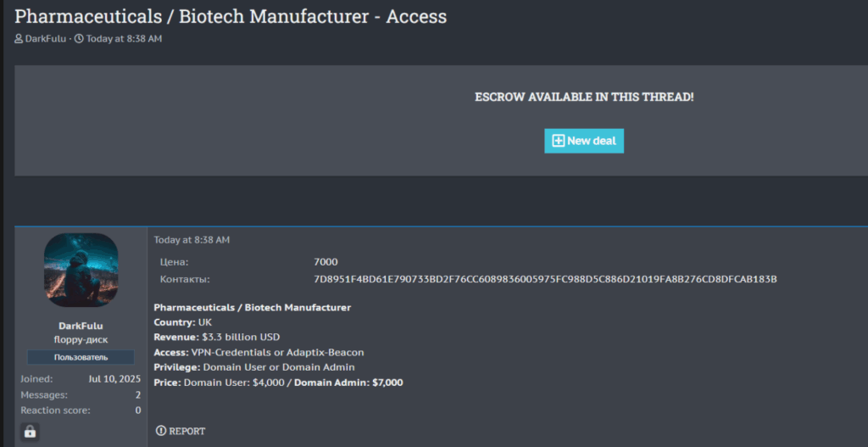The width and height of the screenshot is (868, 447).
Task: Click the Joined date Jul 10, 2025
Action: coord(114,379)
